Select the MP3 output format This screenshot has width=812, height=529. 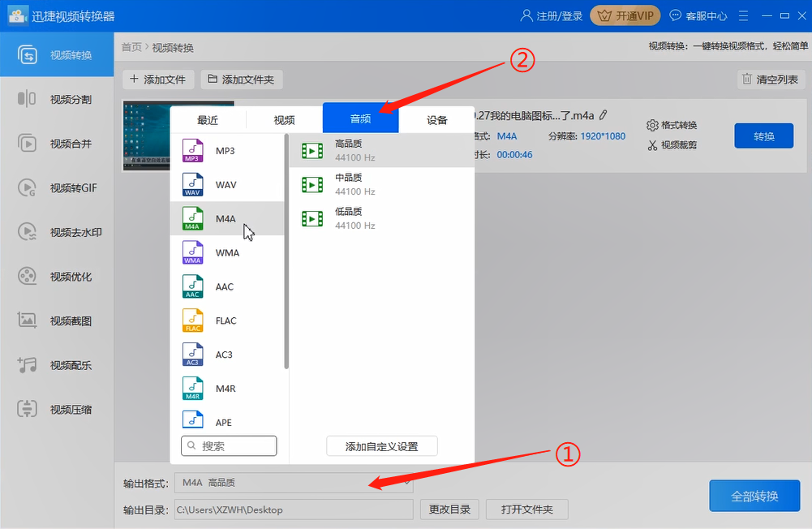point(227,150)
